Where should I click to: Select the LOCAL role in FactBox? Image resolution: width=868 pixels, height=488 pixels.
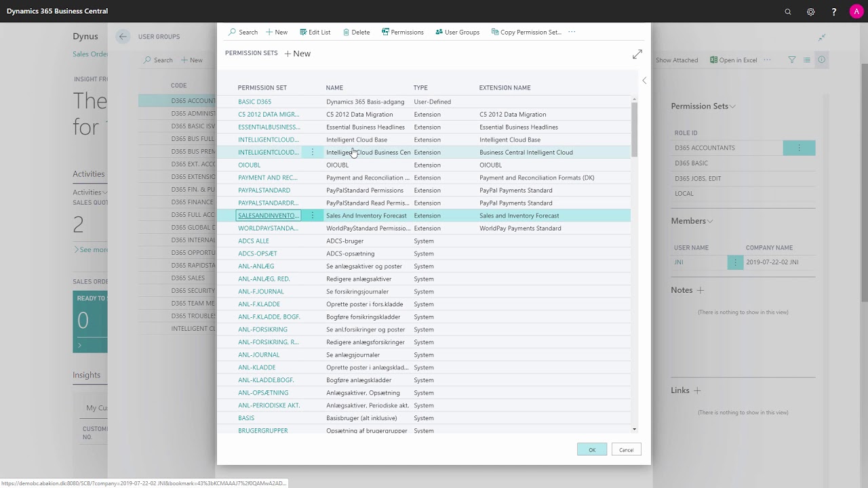pyautogui.click(x=684, y=193)
